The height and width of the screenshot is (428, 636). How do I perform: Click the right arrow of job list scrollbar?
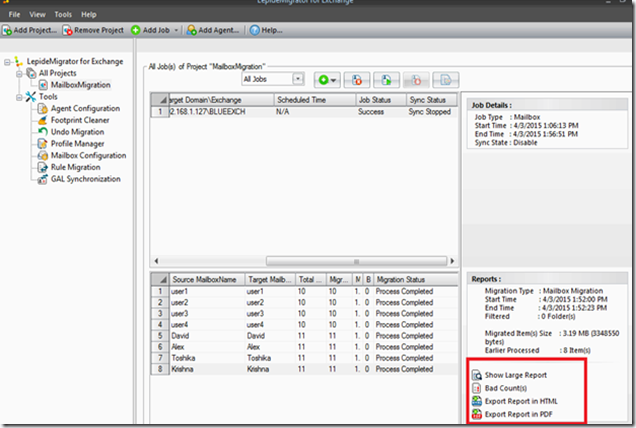click(x=452, y=261)
